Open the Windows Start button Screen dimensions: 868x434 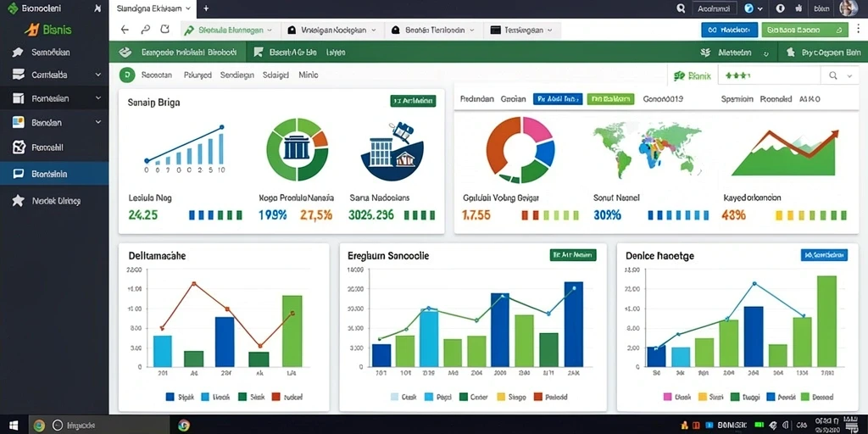click(14, 426)
